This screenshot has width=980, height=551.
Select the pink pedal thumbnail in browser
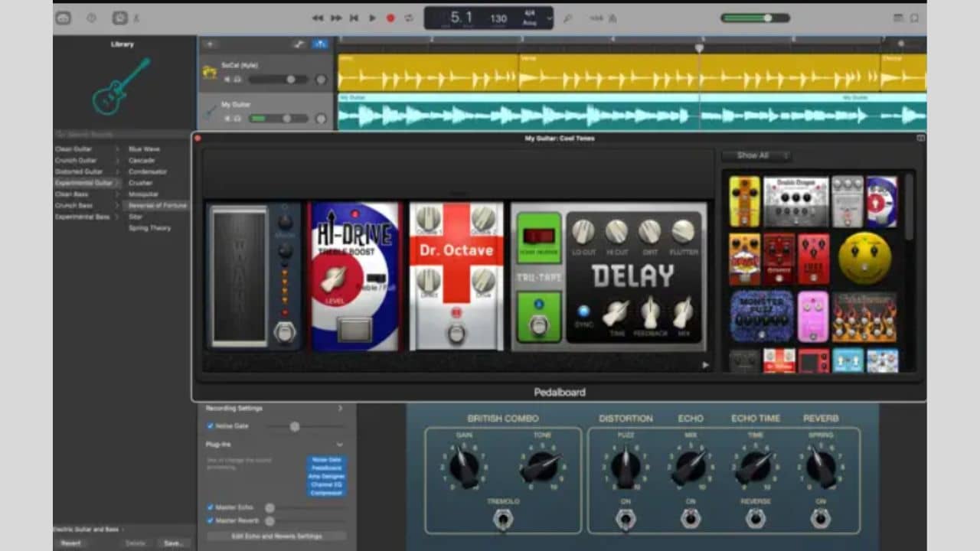click(x=813, y=315)
